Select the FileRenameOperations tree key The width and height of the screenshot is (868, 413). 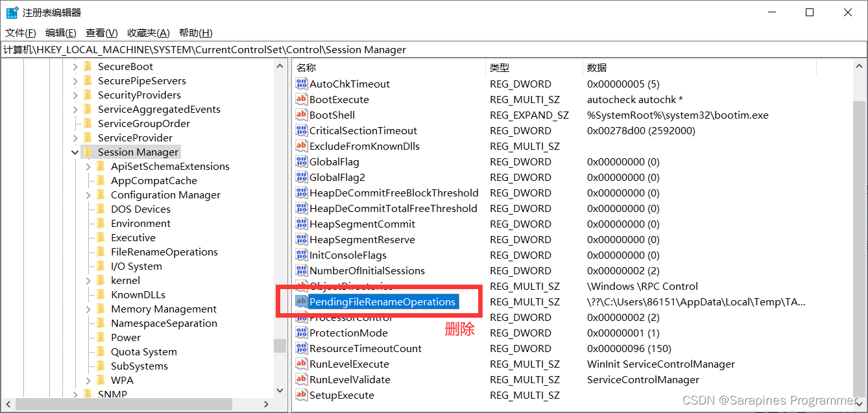coord(164,252)
